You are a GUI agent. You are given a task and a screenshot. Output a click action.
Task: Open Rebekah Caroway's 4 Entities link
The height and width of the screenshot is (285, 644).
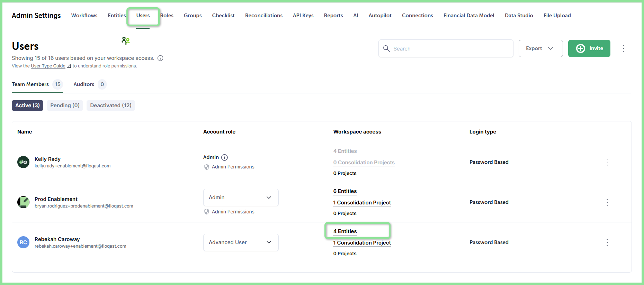point(345,231)
